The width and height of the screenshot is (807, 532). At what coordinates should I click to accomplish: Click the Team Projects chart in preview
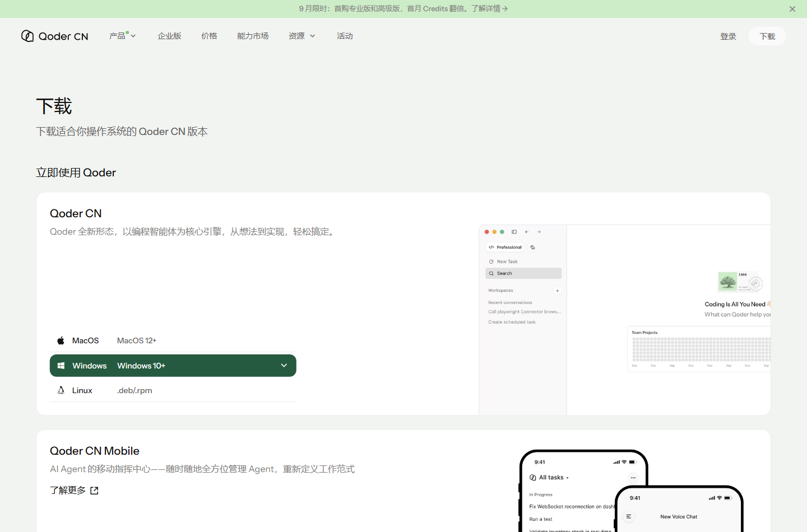pyautogui.click(x=699, y=349)
